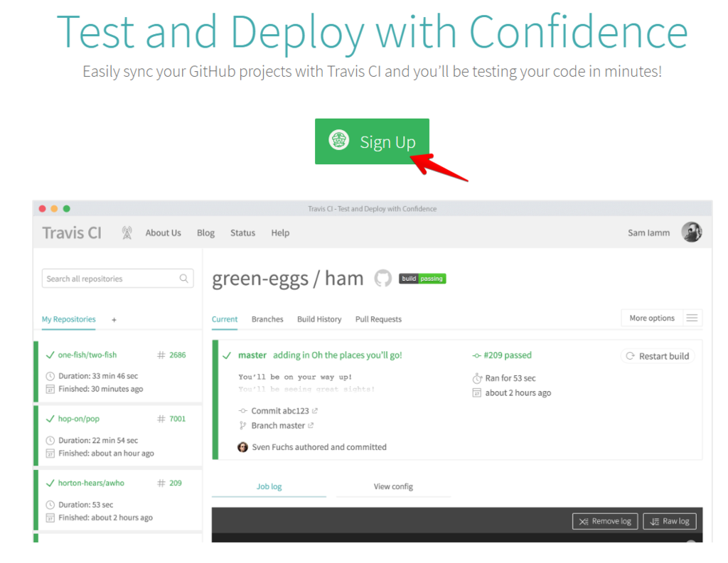Click build number 209 in the sidebar
728x563 pixels.
(x=176, y=483)
